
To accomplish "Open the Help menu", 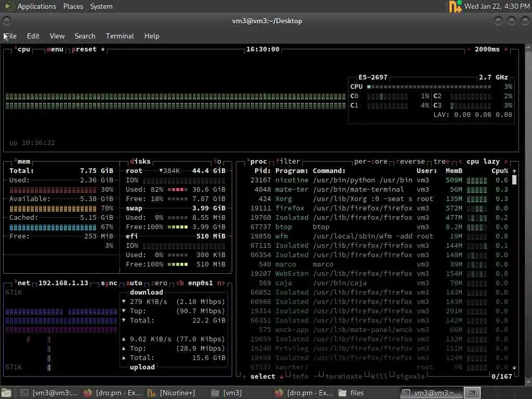I will [152, 36].
